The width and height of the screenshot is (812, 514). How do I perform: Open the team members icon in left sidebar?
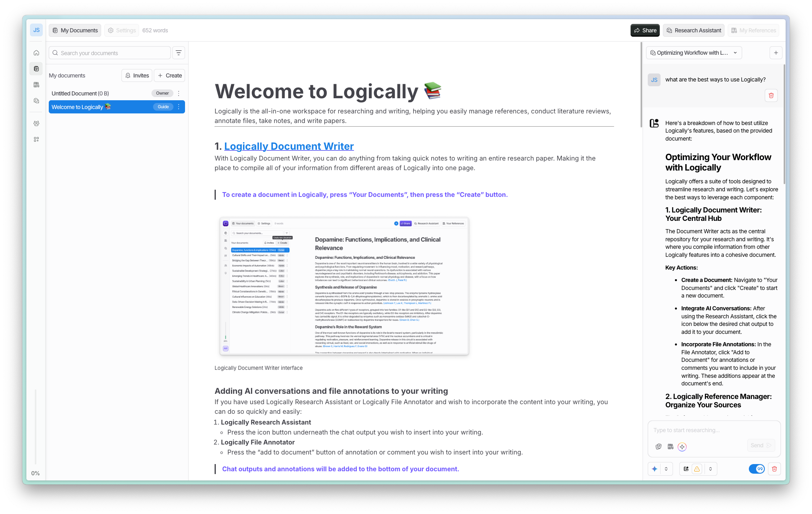pyautogui.click(x=36, y=123)
